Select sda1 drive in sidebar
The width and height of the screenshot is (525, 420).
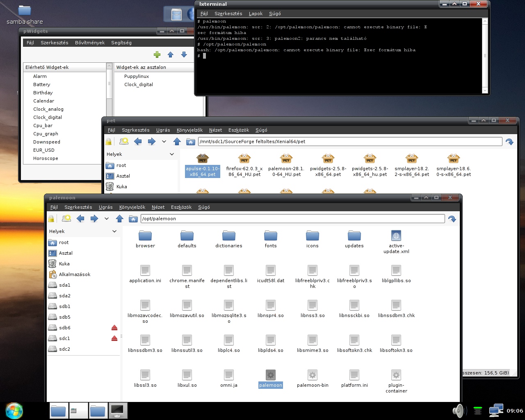click(x=64, y=285)
